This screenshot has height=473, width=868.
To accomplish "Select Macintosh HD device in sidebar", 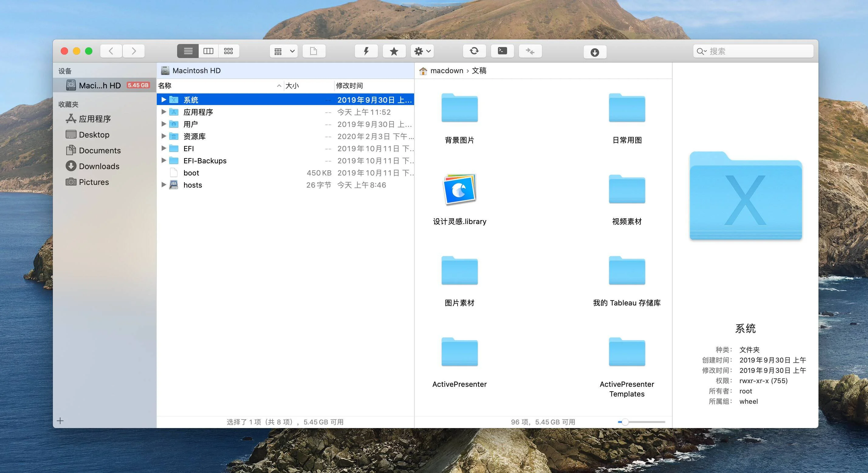I will coord(105,85).
